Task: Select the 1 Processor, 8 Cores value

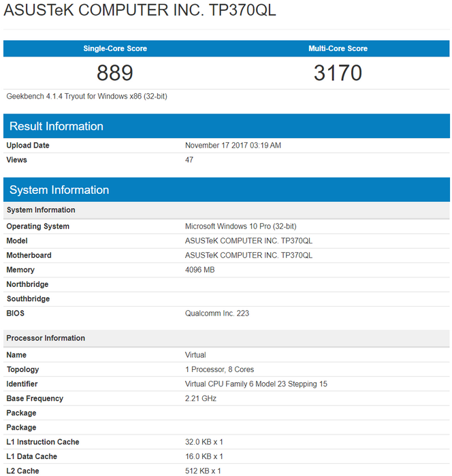Action: 219,370
